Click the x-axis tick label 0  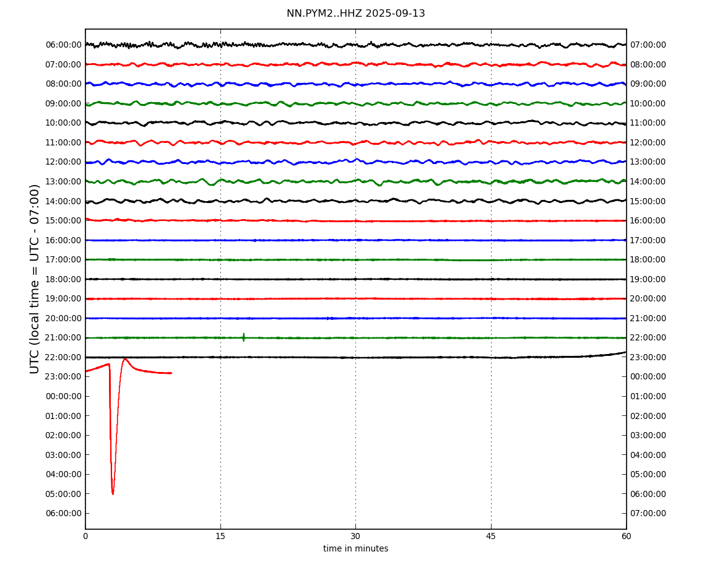[85, 537]
